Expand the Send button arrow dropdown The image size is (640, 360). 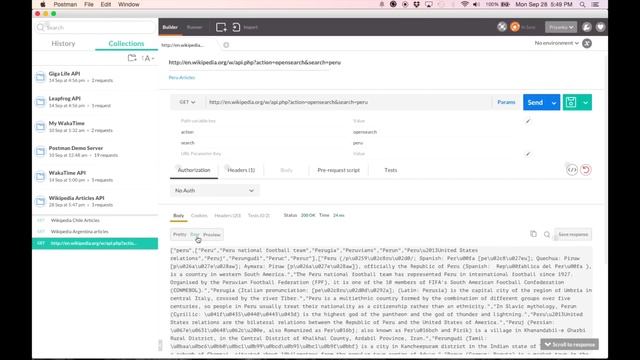click(554, 102)
